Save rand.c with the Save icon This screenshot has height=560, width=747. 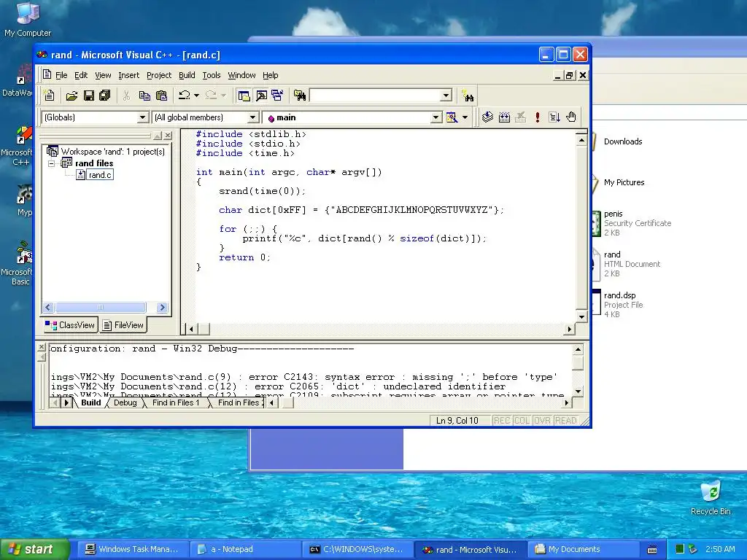(88, 96)
